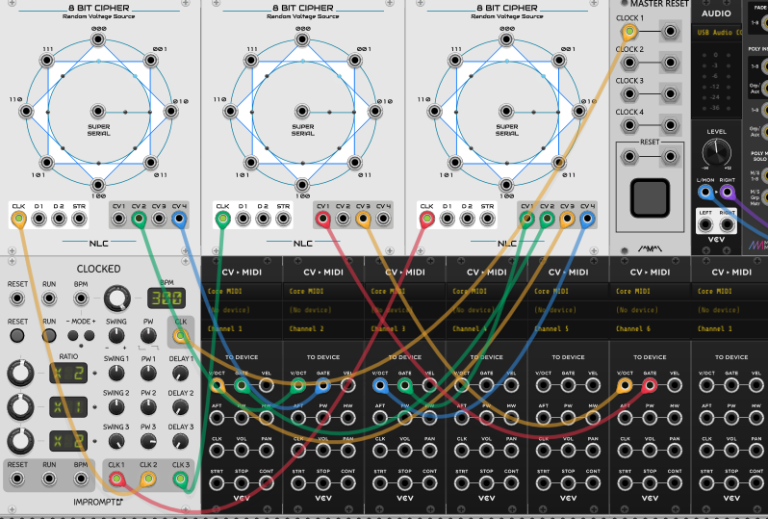This screenshot has height=519, width=768.
Task: Click CV2 output jack on middle 8 Bit Cipher
Action: 343,218
